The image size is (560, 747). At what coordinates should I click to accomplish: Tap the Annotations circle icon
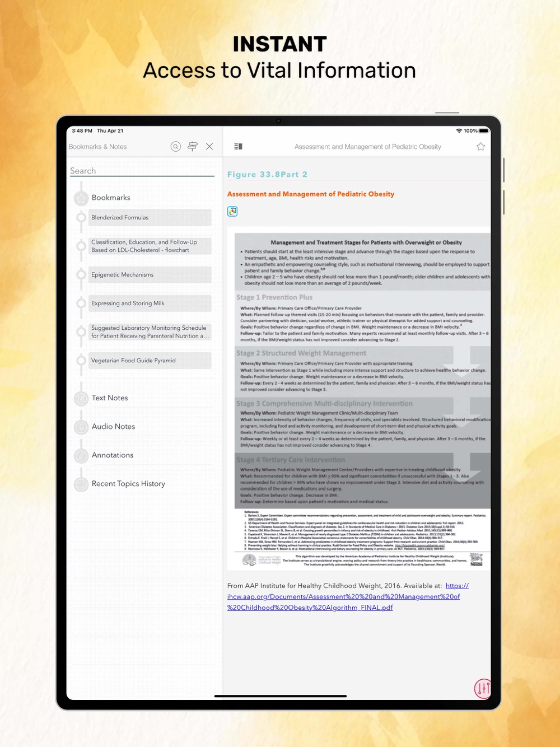pos(82,456)
